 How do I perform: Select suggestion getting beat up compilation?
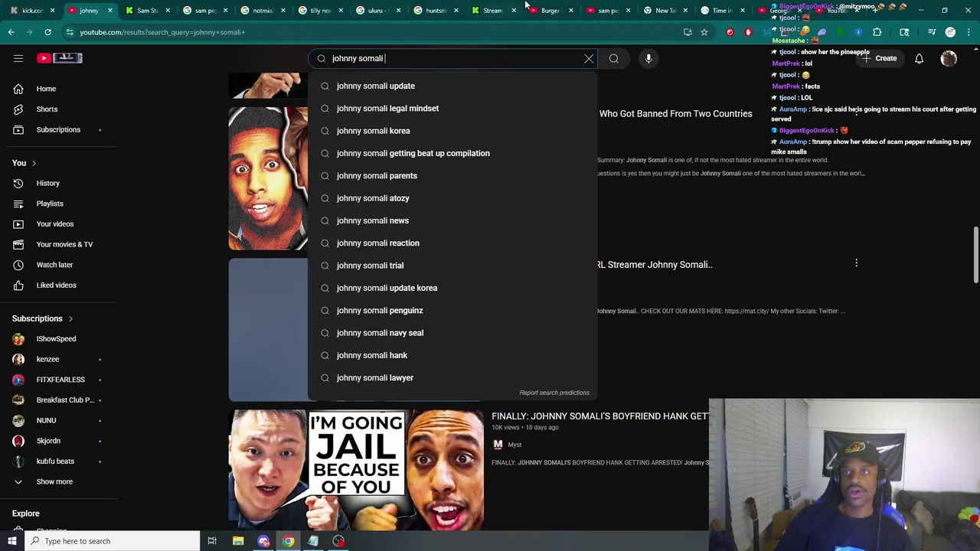pos(452,153)
